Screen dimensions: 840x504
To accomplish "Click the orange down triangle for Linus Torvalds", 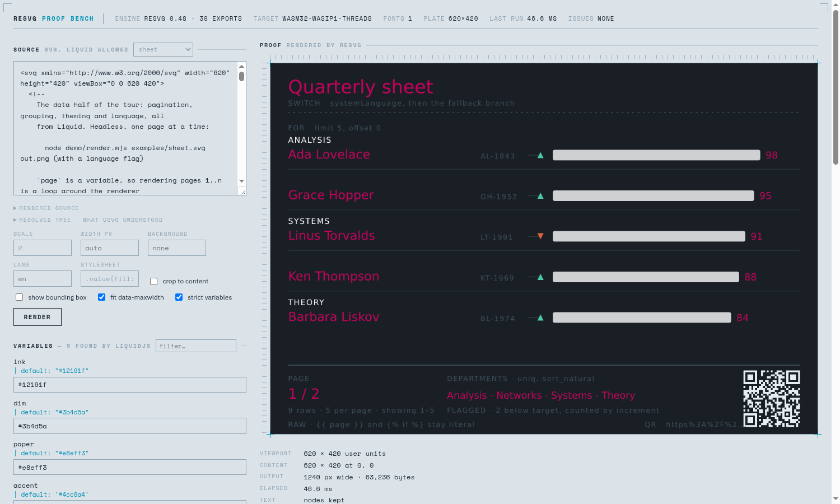I will pos(540,236).
